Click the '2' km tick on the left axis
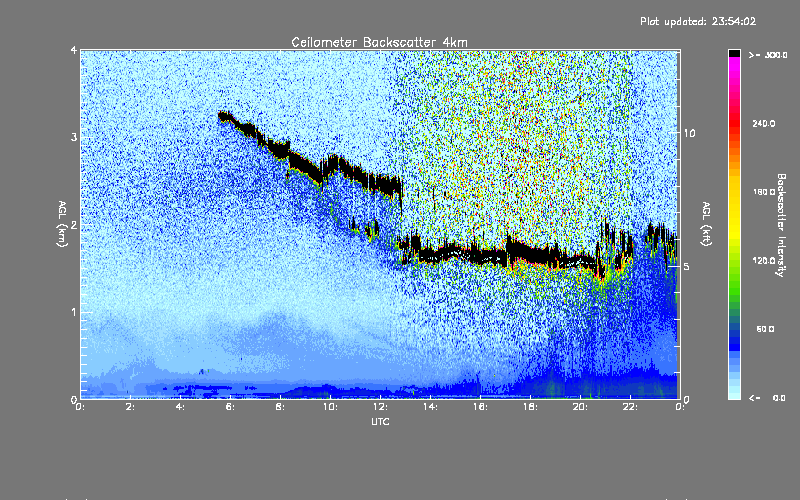This screenshot has width=800, height=500. [74, 224]
